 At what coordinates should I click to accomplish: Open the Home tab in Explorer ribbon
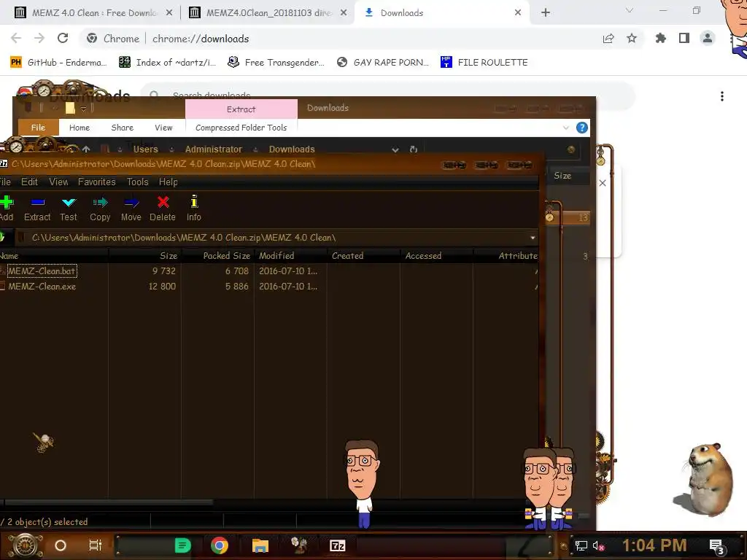click(x=79, y=128)
